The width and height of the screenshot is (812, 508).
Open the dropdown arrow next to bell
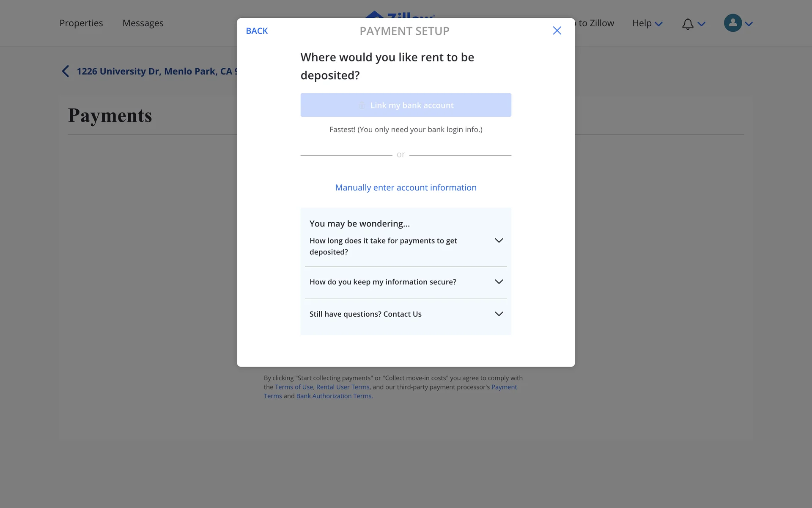tap(702, 24)
